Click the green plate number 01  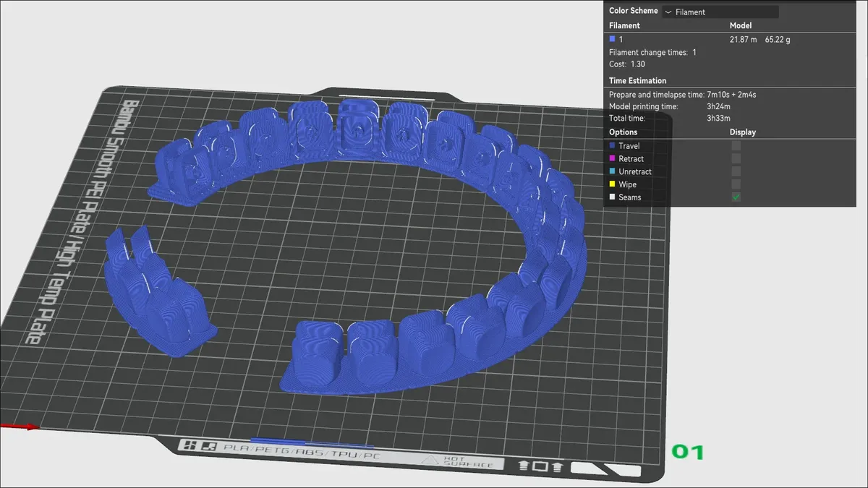[x=687, y=453]
